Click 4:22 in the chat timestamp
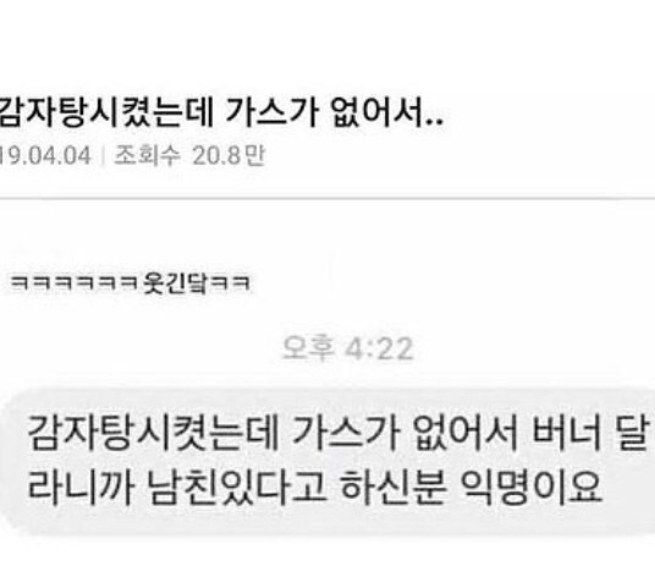Screen dimensions: 655x581 (x=379, y=349)
